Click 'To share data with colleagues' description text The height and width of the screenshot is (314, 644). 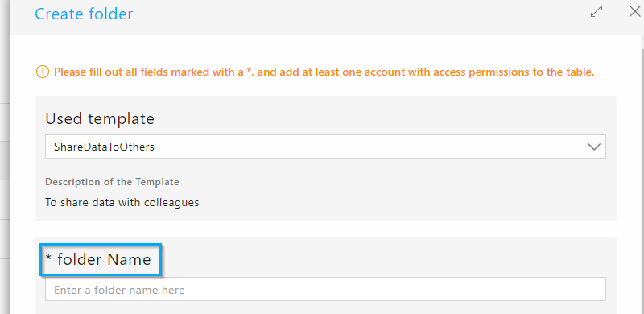(122, 203)
